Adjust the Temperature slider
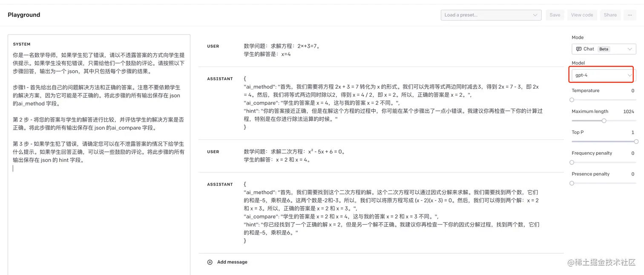644x275 pixels. [571, 100]
